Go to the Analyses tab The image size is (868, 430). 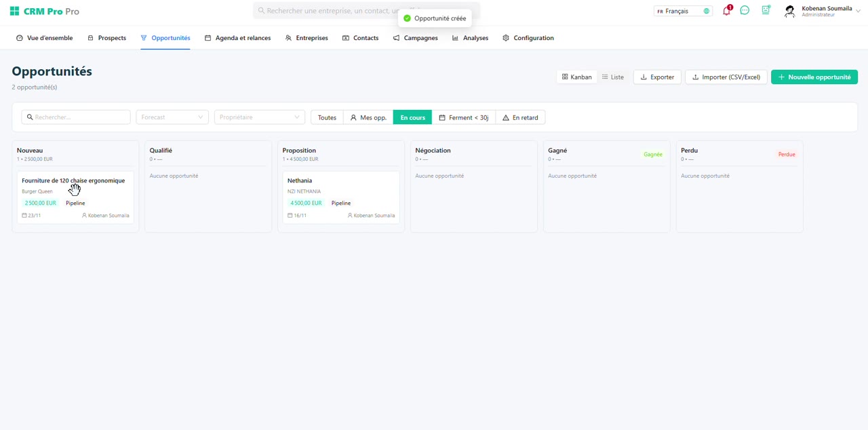(470, 38)
